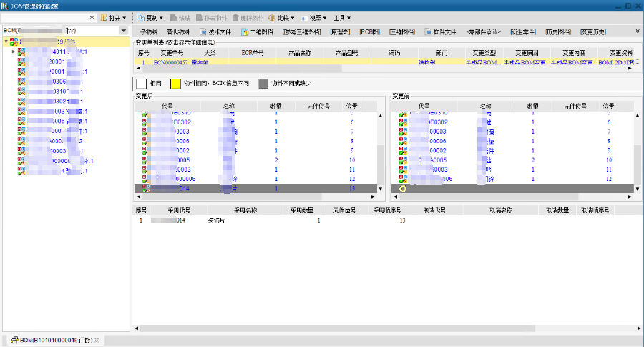Click the 复制 copy icon in toolbar

click(140, 18)
